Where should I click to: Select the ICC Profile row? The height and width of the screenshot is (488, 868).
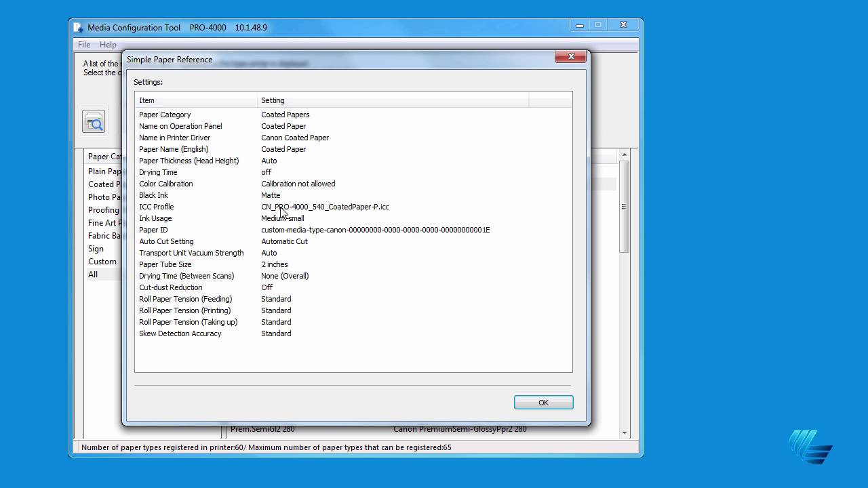point(353,207)
